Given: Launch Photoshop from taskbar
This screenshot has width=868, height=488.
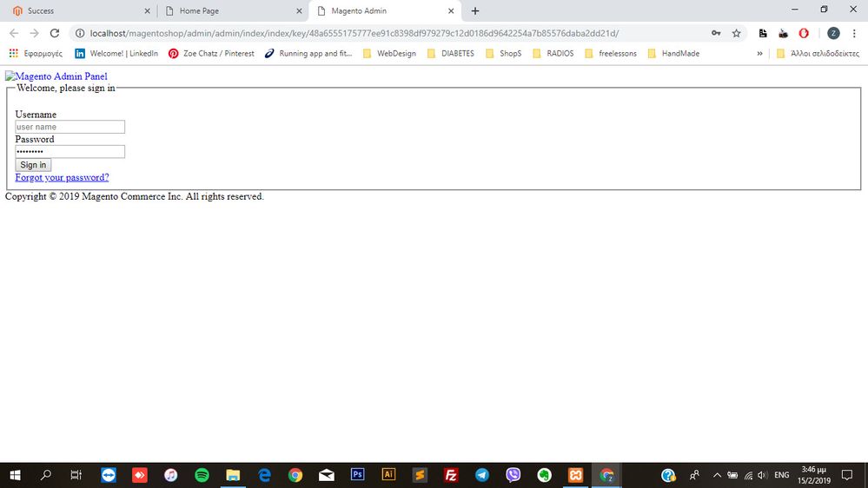Looking at the screenshot, I should (x=358, y=475).
